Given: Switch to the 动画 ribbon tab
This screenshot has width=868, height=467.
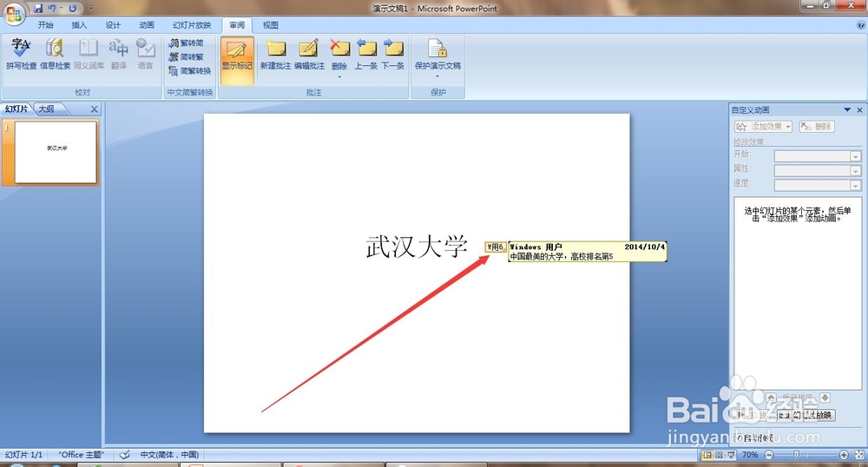Looking at the screenshot, I should (x=147, y=25).
